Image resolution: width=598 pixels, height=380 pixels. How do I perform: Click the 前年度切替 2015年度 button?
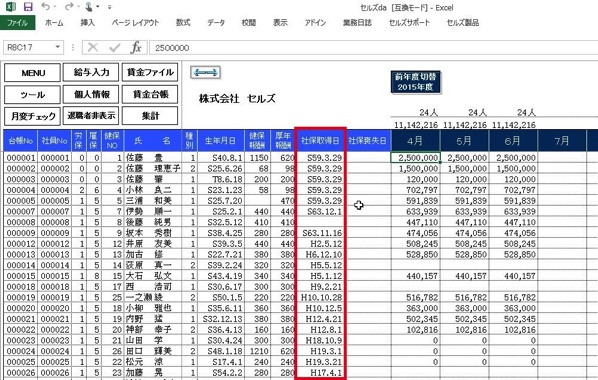pyautogui.click(x=415, y=82)
